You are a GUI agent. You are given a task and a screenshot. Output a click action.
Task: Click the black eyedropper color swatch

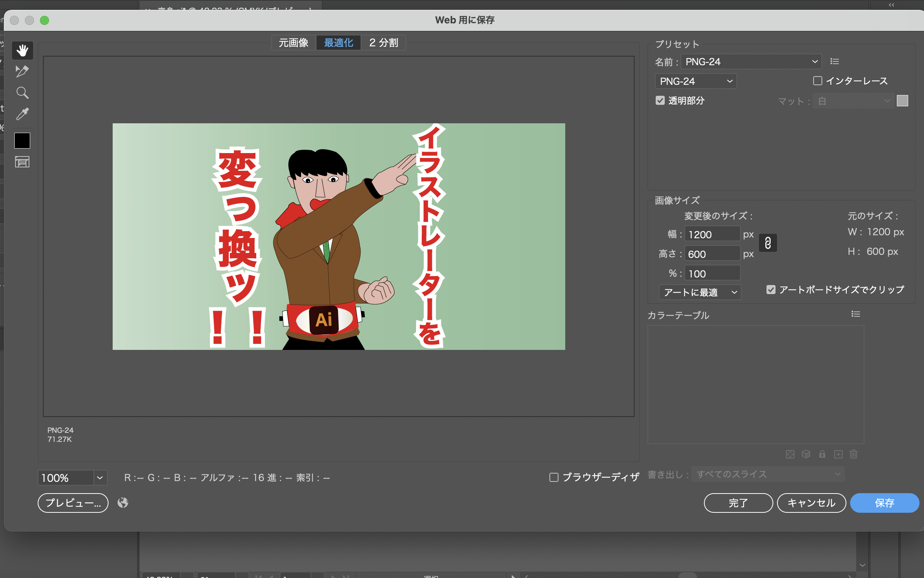pos(22,141)
